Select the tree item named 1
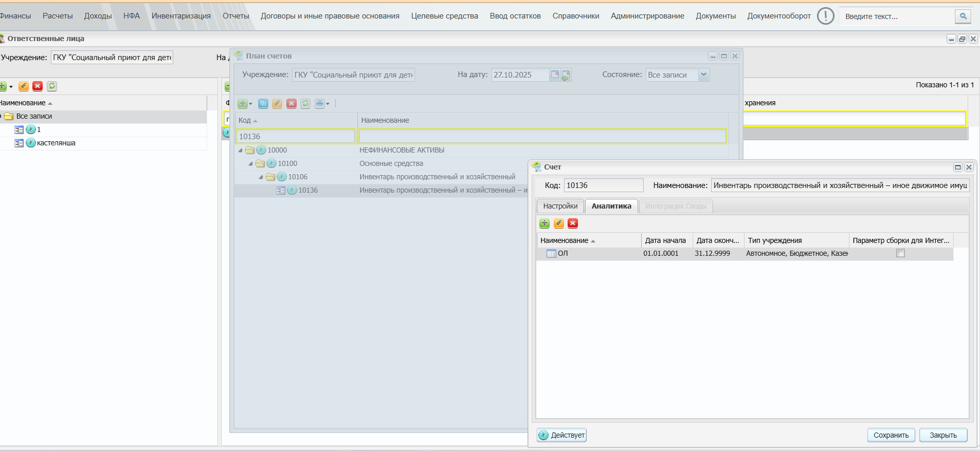 click(39, 130)
